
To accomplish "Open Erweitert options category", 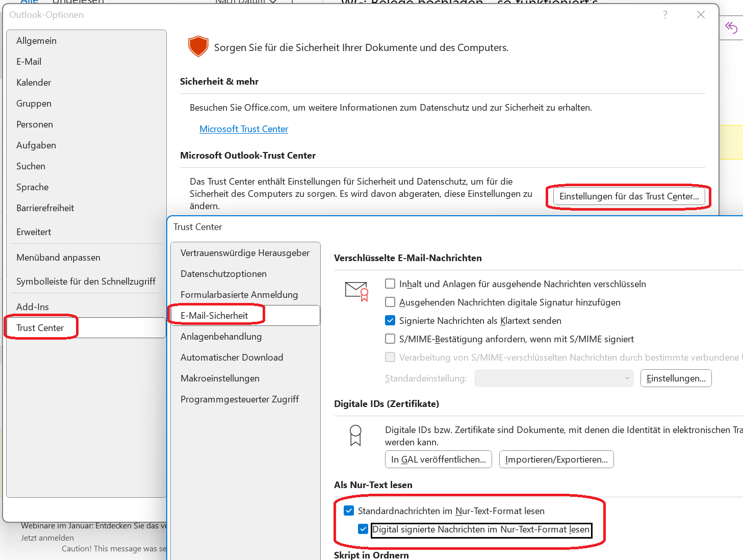I will click(x=86, y=232).
